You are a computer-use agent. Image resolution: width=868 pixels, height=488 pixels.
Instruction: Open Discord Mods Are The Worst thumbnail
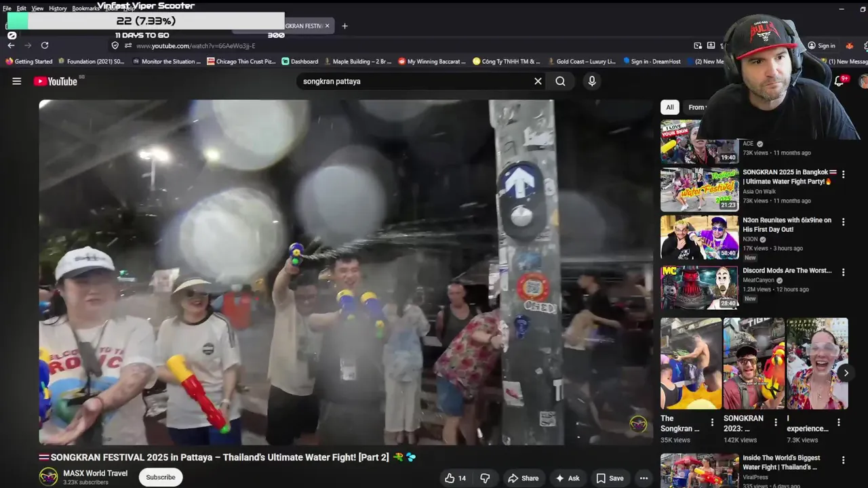coord(700,287)
